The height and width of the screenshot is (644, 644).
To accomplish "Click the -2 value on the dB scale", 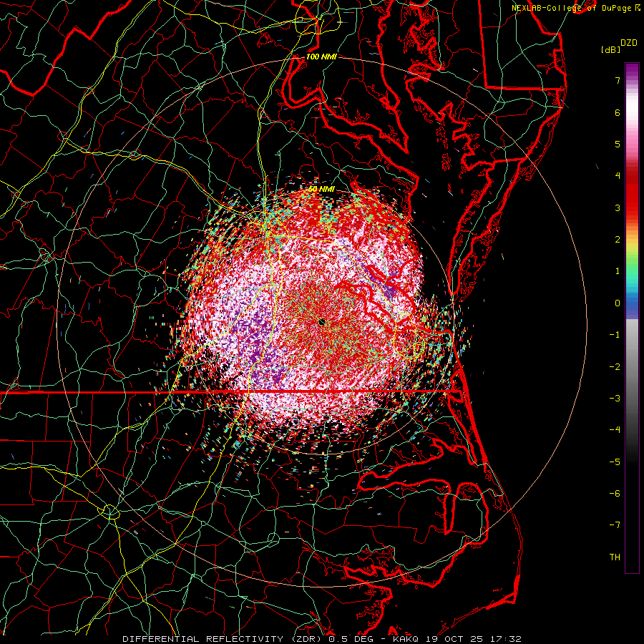I will click(615, 367).
